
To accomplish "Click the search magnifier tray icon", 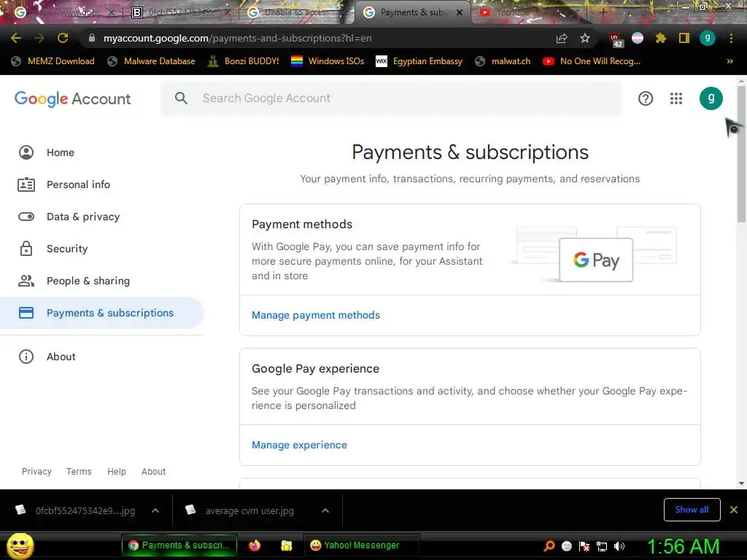I will [x=549, y=546].
